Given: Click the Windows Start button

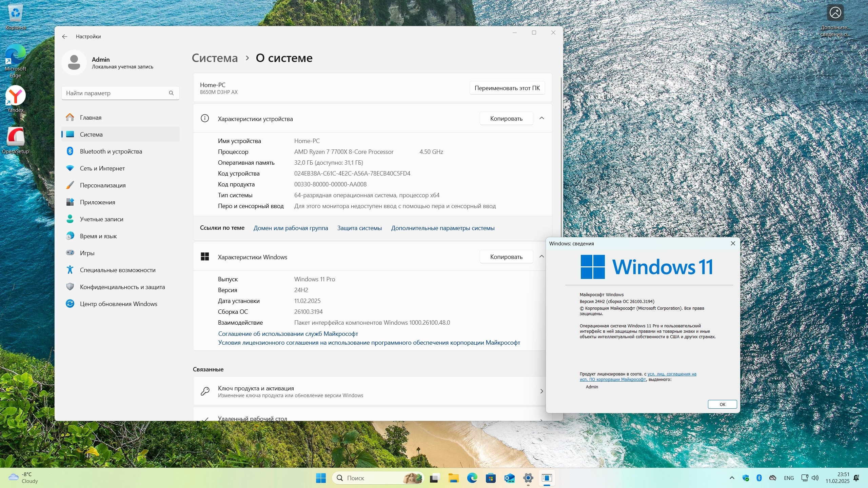Looking at the screenshot, I should pos(321,478).
